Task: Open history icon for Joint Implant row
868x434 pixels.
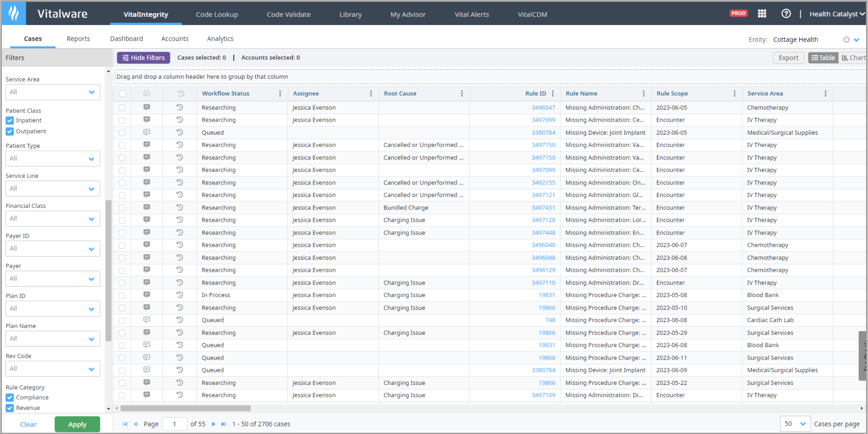Action: tap(180, 132)
